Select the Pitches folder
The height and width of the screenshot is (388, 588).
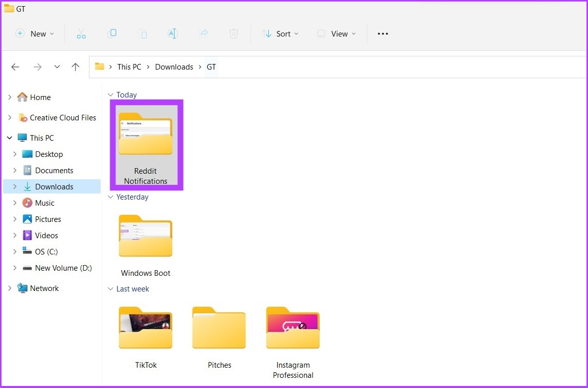pyautogui.click(x=220, y=337)
